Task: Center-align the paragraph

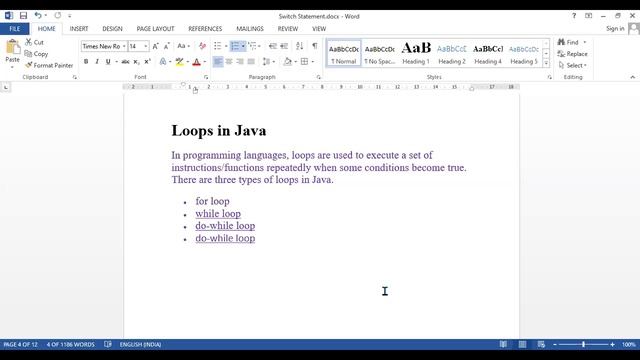Action: [x=229, y=62]
